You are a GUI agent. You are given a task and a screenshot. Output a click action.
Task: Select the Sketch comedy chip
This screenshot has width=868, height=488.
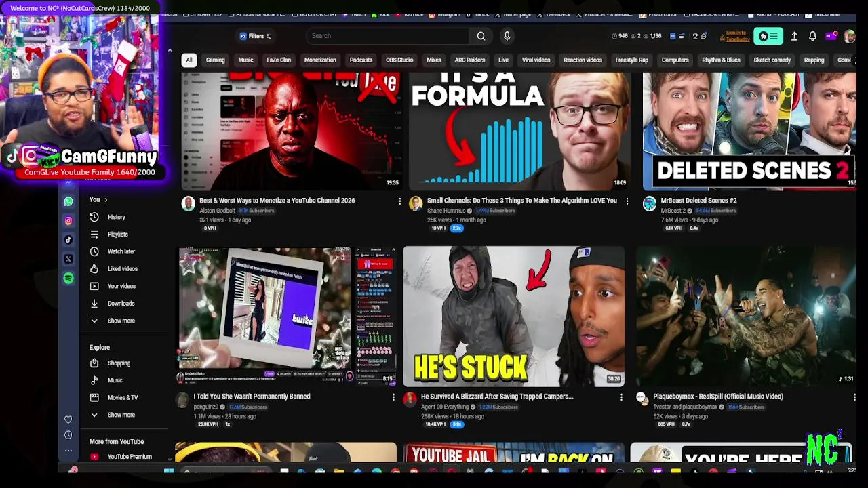(x=772, y=60)
